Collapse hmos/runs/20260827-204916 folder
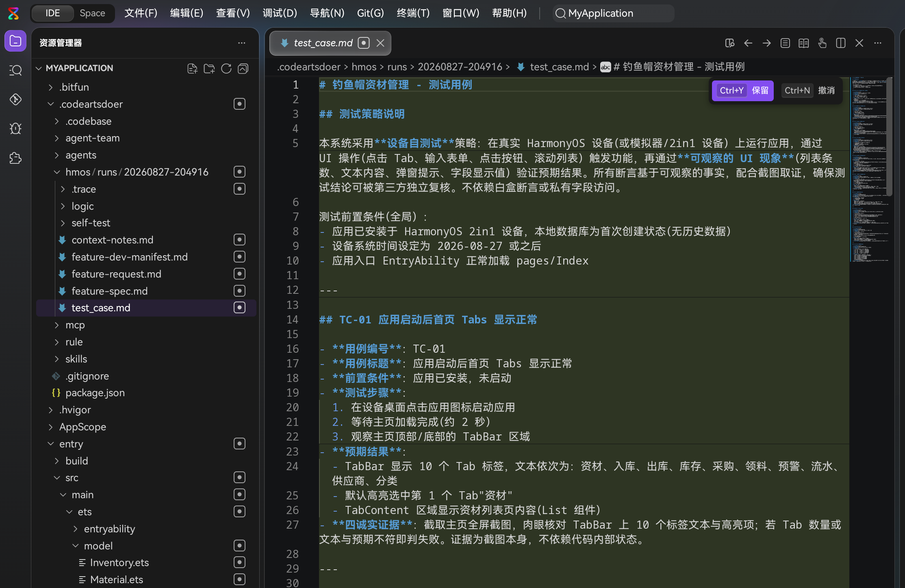This screenshot has width=905, height=588. (x=57, y=172)
